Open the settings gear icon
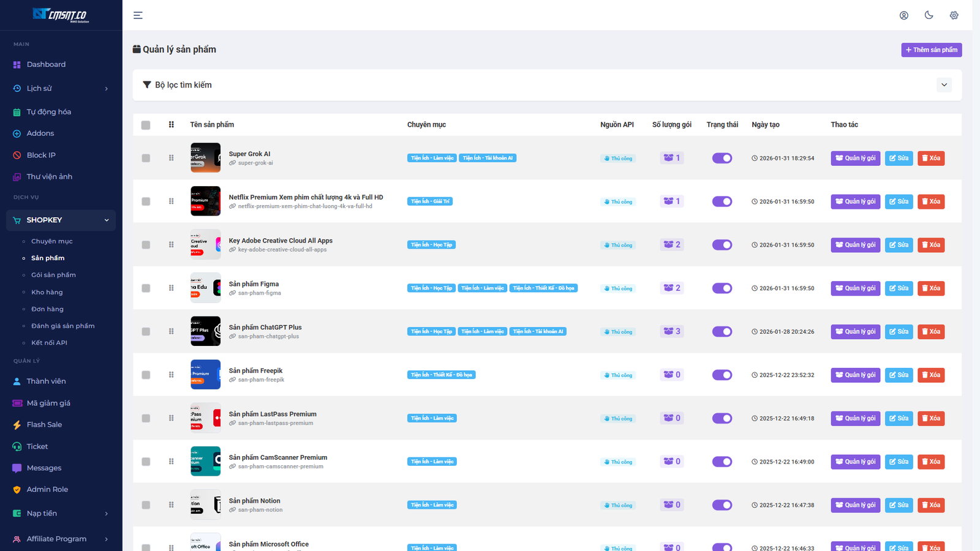Screen dimensions: 980x551 954,15
